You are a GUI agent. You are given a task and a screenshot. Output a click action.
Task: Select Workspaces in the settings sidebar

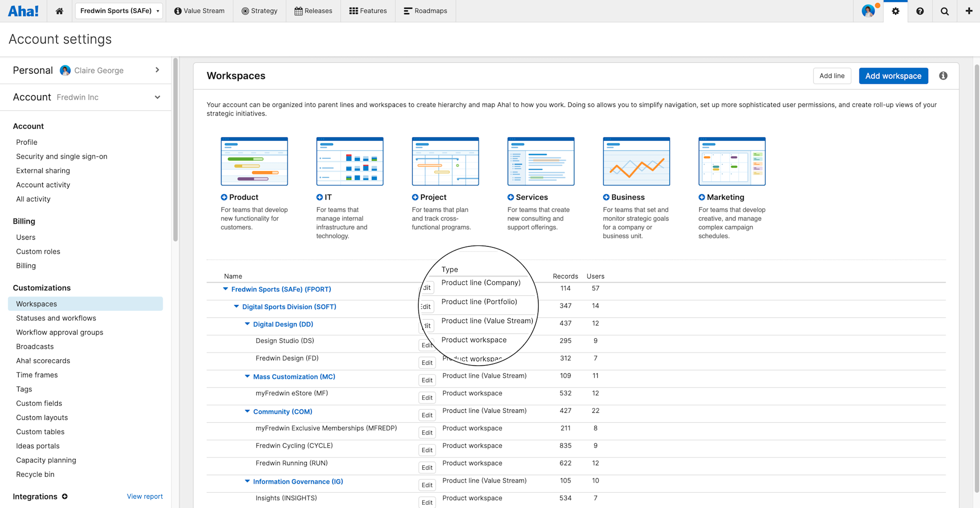click(85, 304)
